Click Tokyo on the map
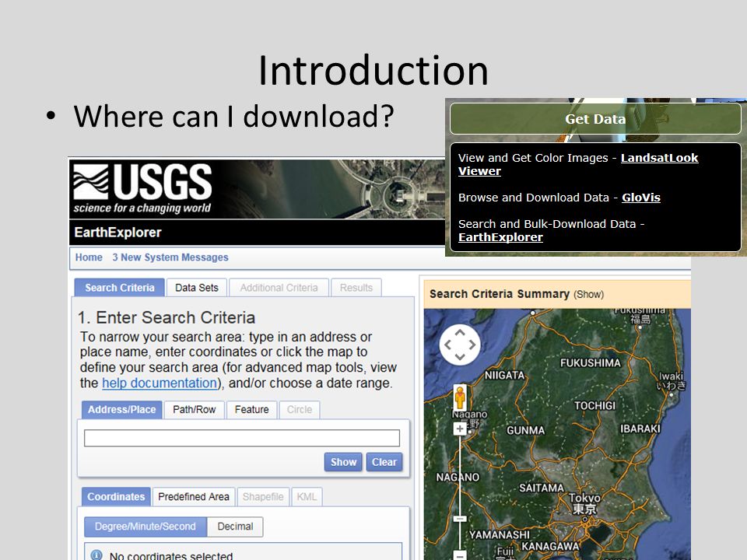This screenshot has height=560, width=747. [x=584, y=503]
